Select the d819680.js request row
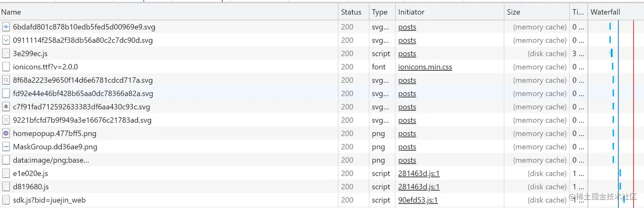 pyautogui.click(x=31, y=187)
